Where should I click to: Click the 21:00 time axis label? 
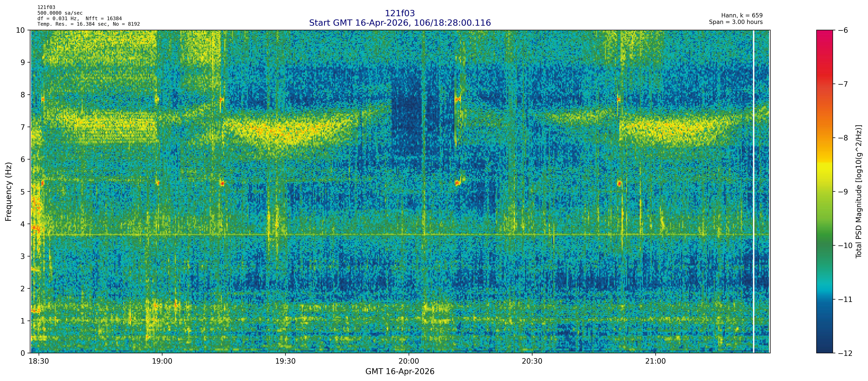coord(655,362)
